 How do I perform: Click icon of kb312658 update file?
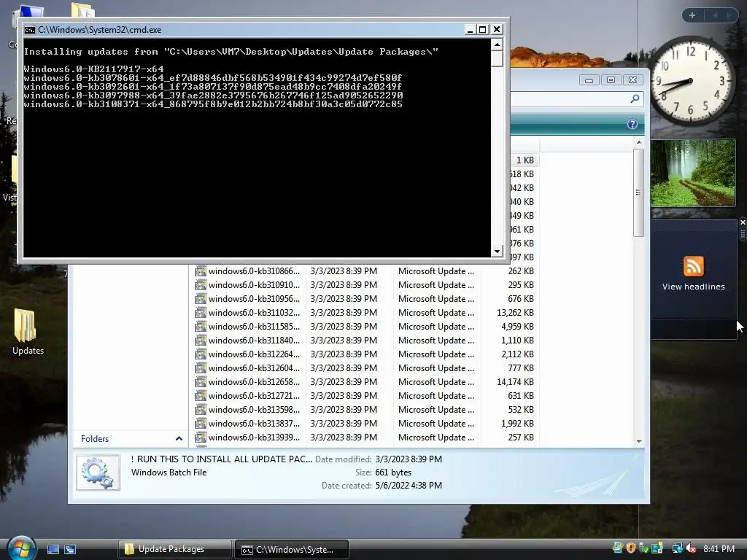(201, 381)
